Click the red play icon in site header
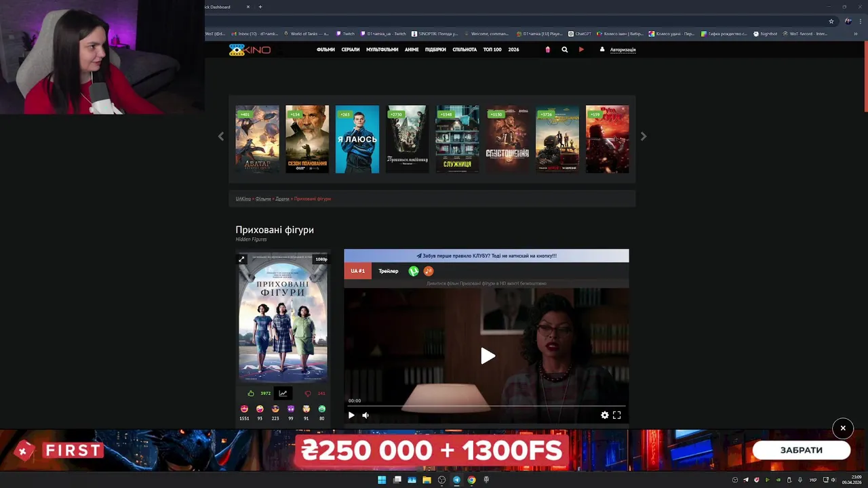Screen dimensions: 868x488 pyautogui.click(x=581, y=49)
